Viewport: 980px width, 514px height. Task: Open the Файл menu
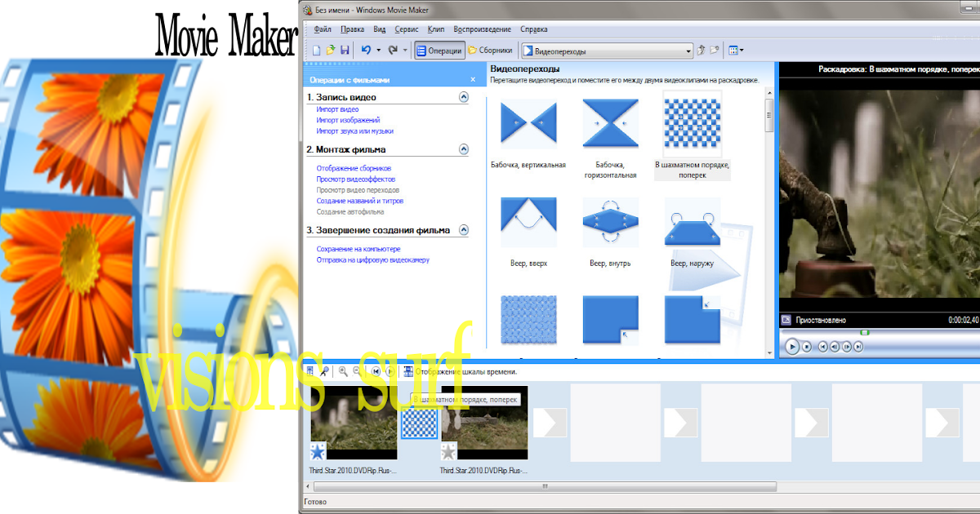[x=323, y=29]
